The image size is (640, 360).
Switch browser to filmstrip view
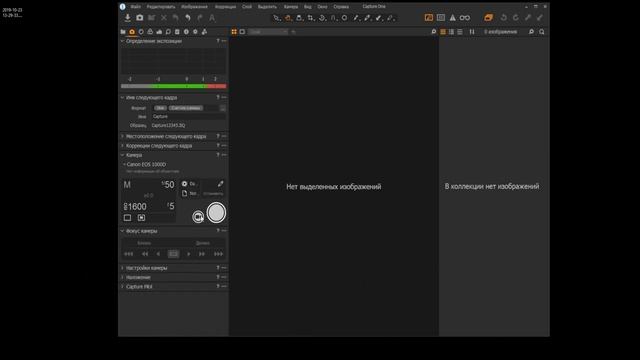click(451, 32)
